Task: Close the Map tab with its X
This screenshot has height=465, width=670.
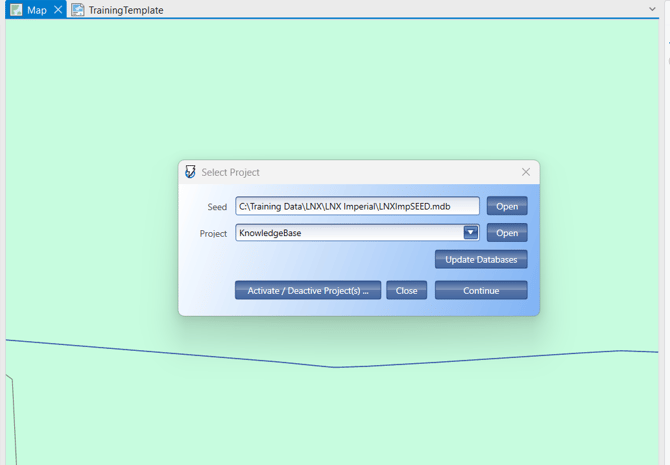Action: click(58, 10)
